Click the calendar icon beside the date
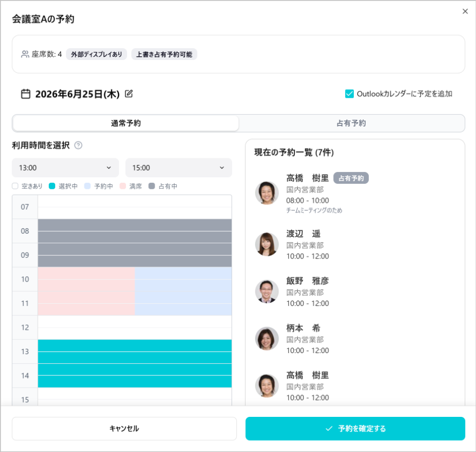 pyautogui.click(x=25, y=94)
